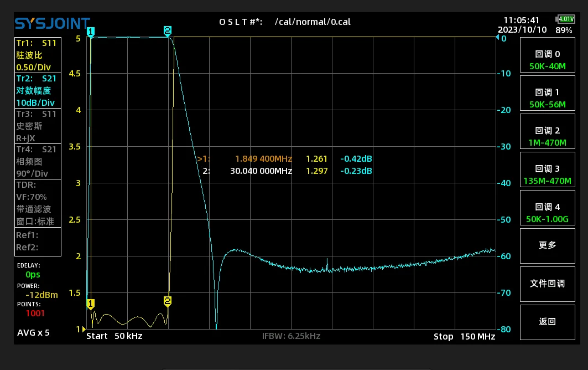Click the marker 1 SWR value 1.261
The height and width of the screenshot is (370, 588).
point(316,159)
